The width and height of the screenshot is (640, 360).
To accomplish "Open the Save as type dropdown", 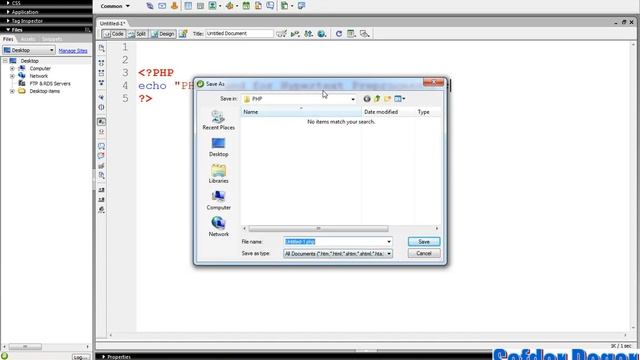I will (389, 253).
